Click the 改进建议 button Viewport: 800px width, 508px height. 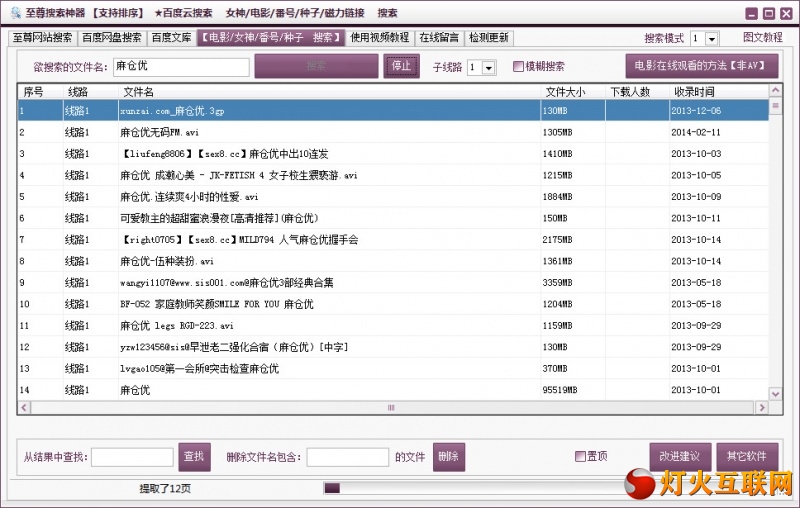click(680, 456)
